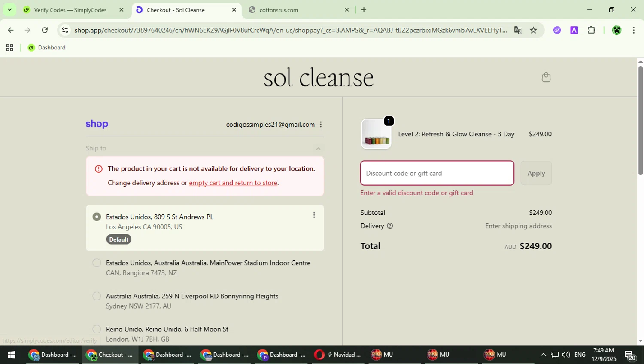This screenshot has width=644, height=364.
Task: Open the shopping bag cart icon
Action: coord(546,77)
